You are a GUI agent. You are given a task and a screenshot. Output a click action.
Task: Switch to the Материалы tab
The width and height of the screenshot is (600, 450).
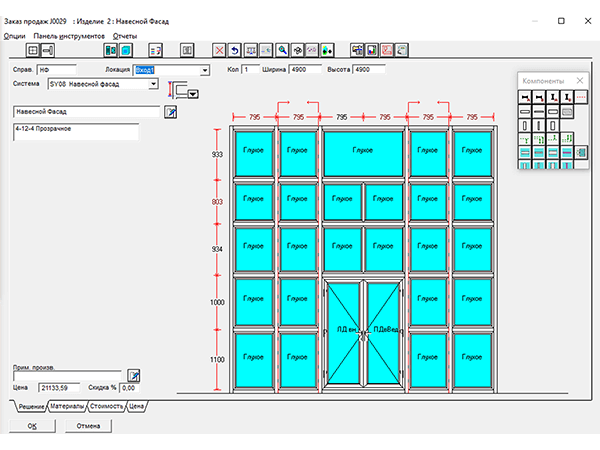[67, 407]
